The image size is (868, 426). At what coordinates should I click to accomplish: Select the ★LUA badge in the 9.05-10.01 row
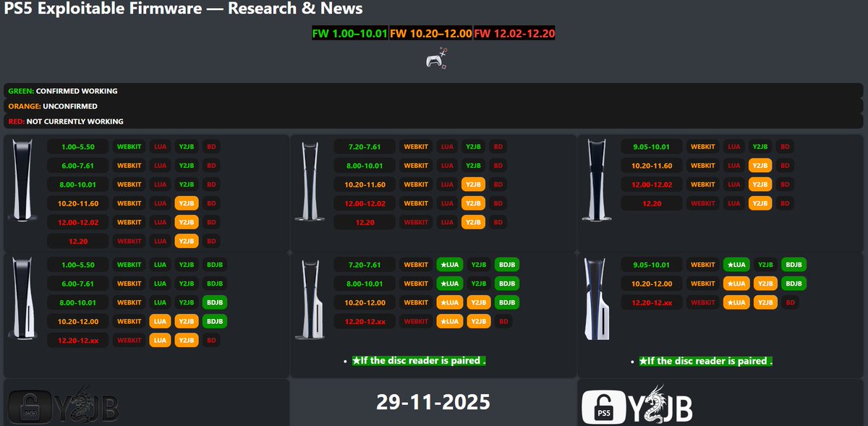[736, 265]
